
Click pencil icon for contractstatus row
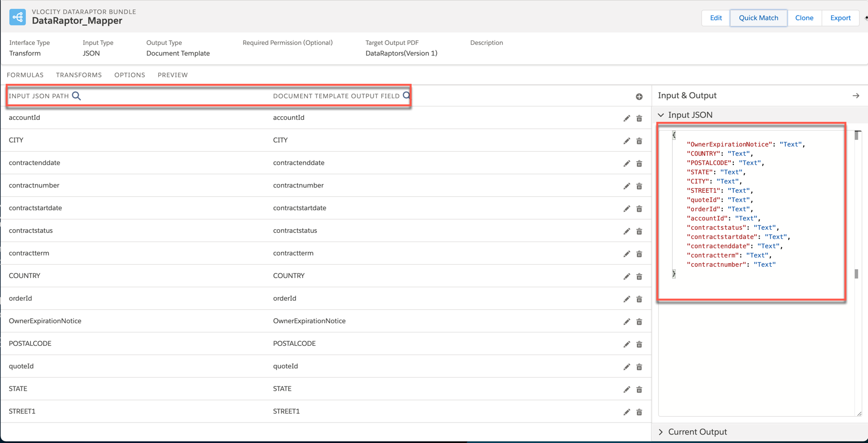(x=626, y=232)
